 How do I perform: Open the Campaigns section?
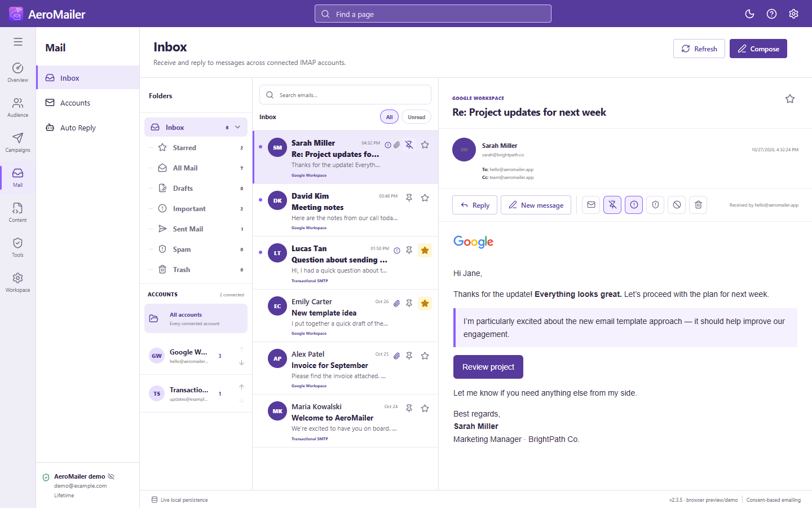pyautogui.click(x=18, y=142)
